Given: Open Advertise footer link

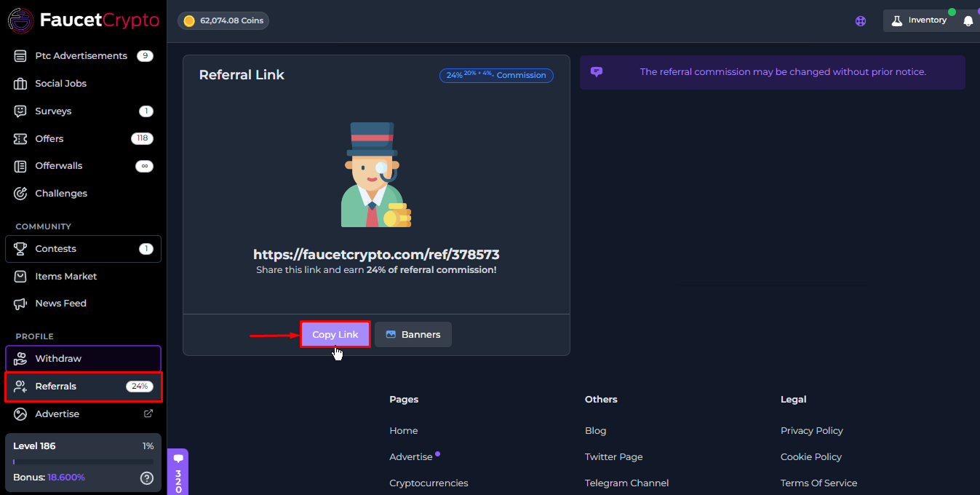Looking at the screenshot, I should [411, 457].
